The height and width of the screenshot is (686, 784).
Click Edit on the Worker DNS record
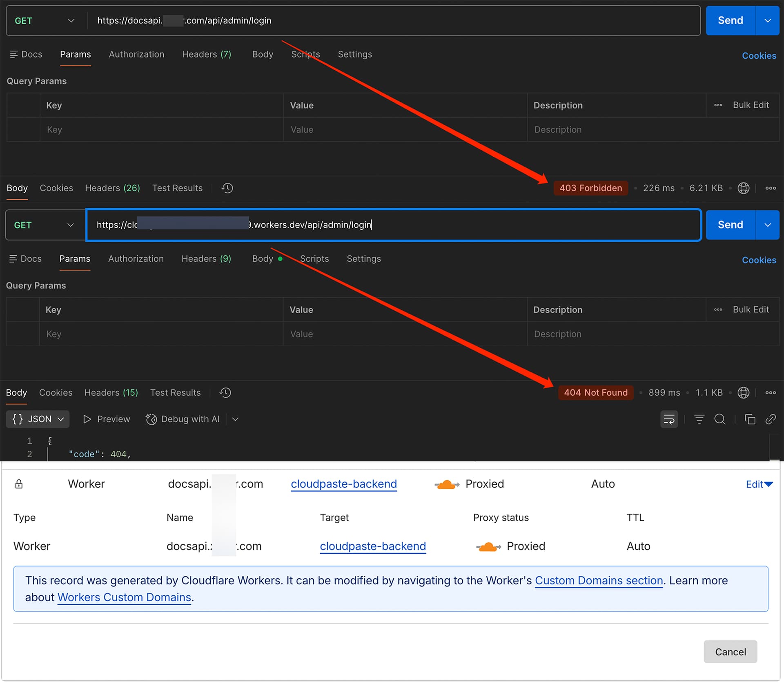point(759,484)
